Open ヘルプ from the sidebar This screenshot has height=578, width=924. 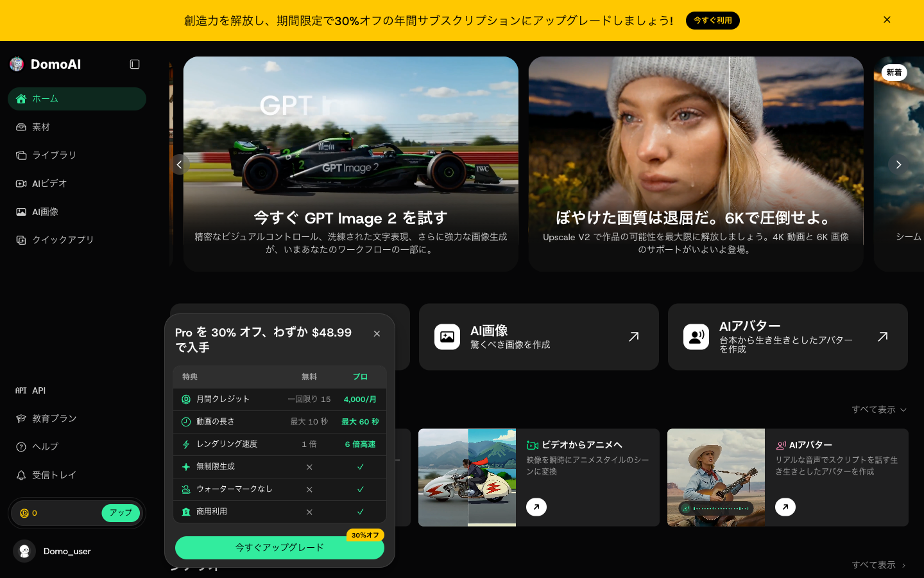pos(77,447)
